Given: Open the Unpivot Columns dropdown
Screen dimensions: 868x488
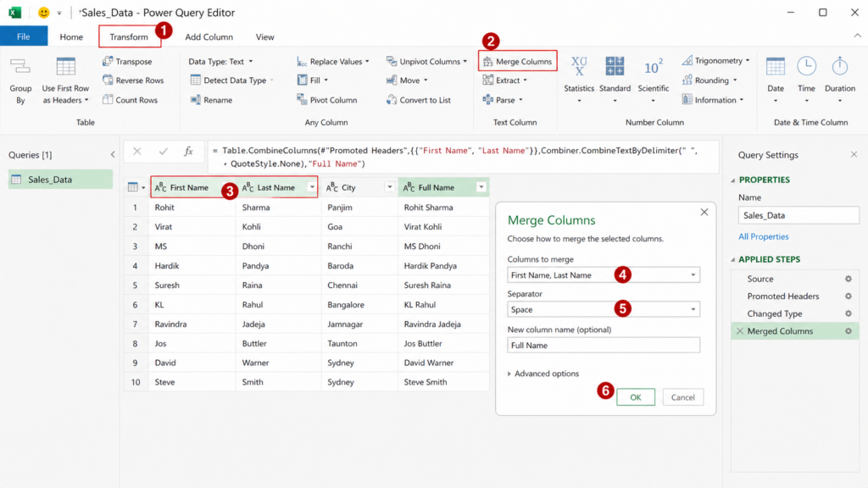Looking at the screenshot, I should (x=427, y=61).
